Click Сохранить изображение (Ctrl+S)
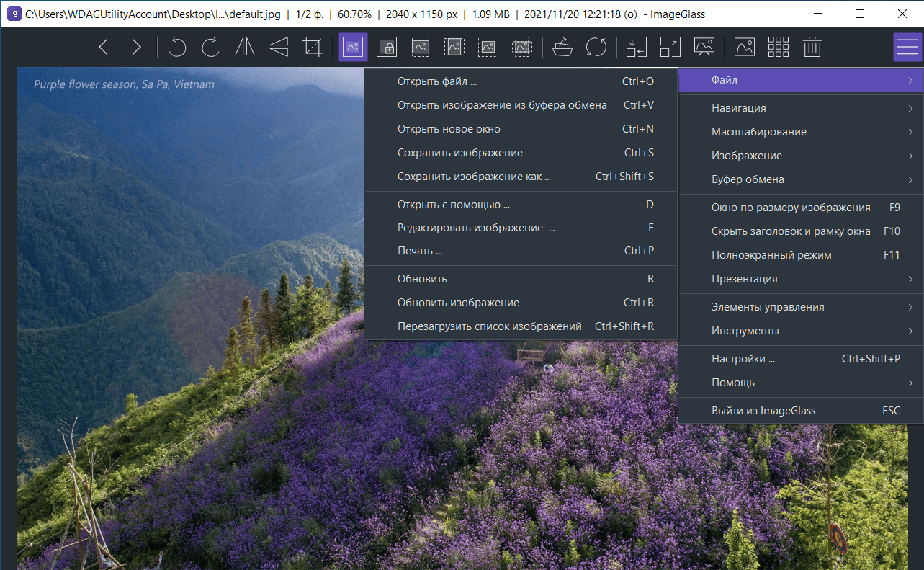This screenshot has height=570, width=924. tap(521, 153)
